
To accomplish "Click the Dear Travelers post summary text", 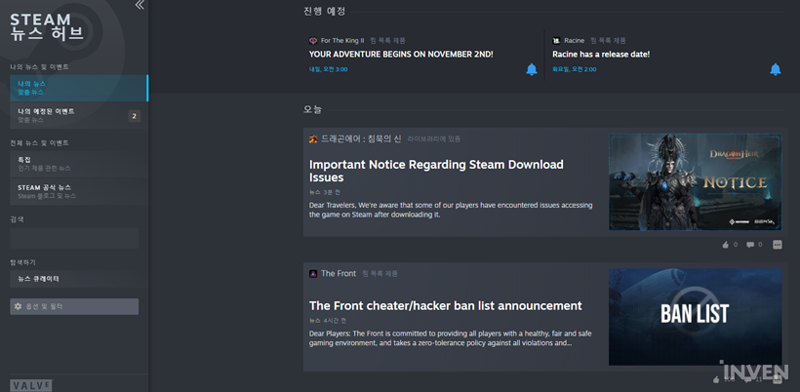I will click(x=451, y=210).
